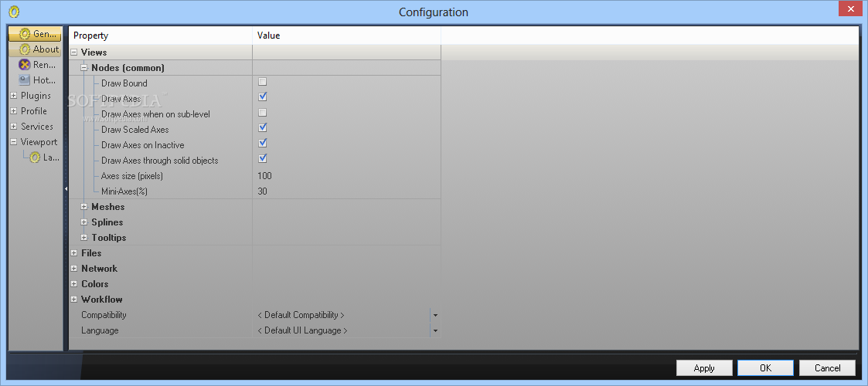Viewport: 868px width, 386px height.
Task: Select Services label in sidebar
Action: 36,127
